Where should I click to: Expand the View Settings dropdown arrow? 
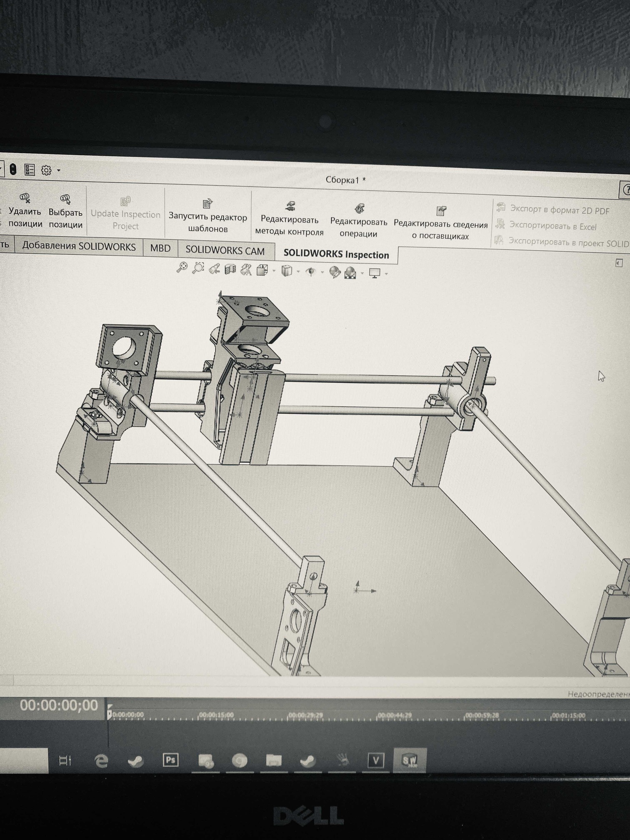click(387, 274)
